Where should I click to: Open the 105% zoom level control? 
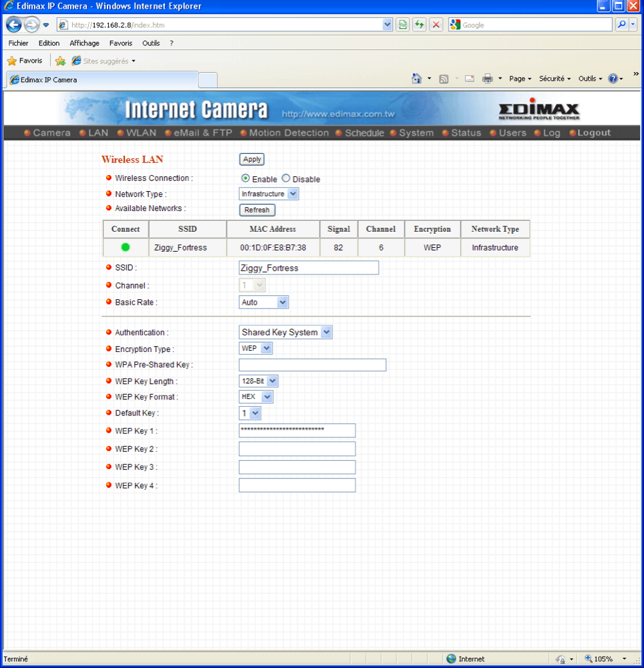606,659
